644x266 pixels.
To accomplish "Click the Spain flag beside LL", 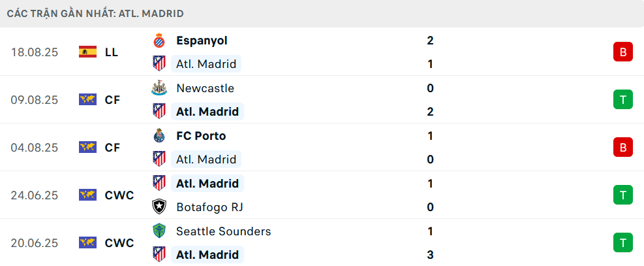I will [x=87, y=52].
